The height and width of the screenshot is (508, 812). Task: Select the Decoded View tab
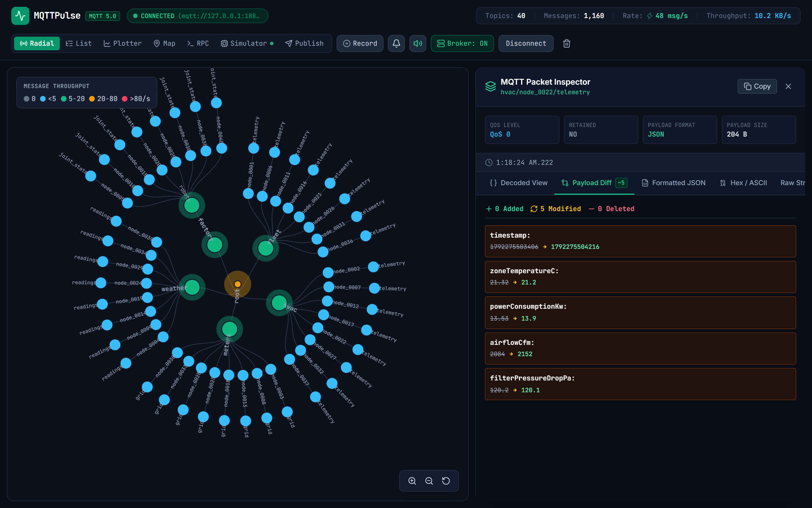(x=518, y=183)
